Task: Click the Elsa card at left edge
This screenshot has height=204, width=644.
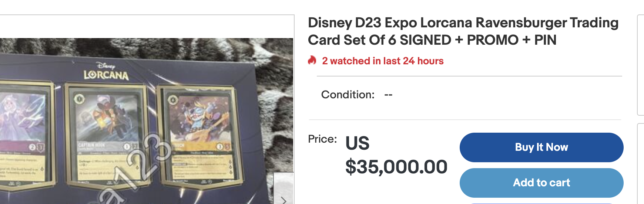Action: (x=22, y=137)
